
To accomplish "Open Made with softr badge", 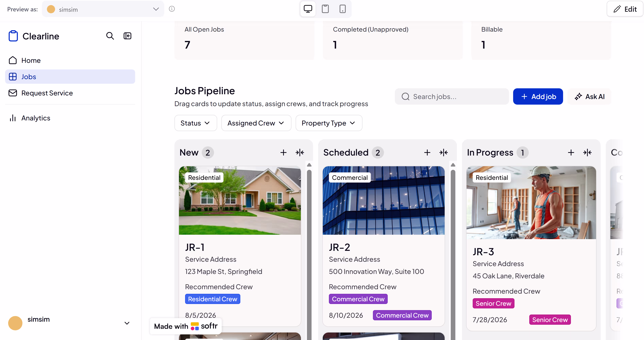I will coord(186,326).
